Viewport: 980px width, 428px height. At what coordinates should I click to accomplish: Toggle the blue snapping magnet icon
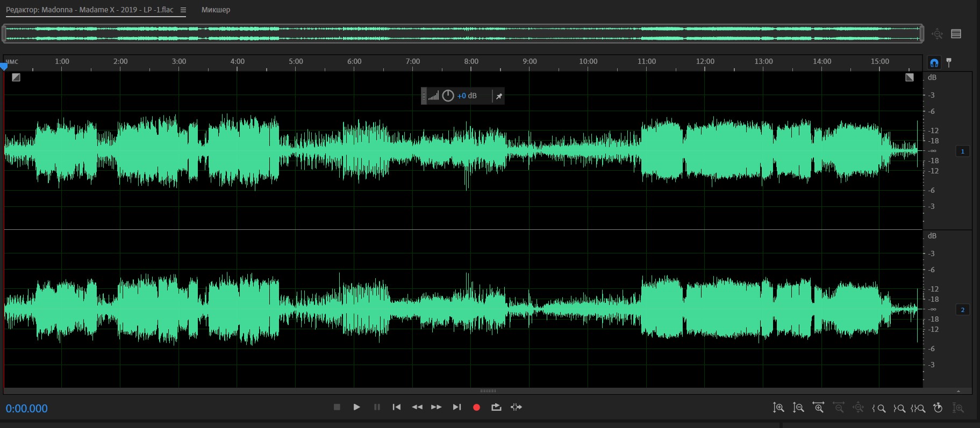coord(934,63)
